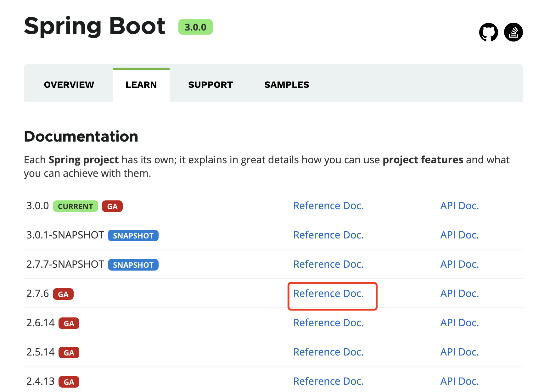Switch to the OVERVIEW tab
This screenshot has width=533, height=392.
point(69,85)
